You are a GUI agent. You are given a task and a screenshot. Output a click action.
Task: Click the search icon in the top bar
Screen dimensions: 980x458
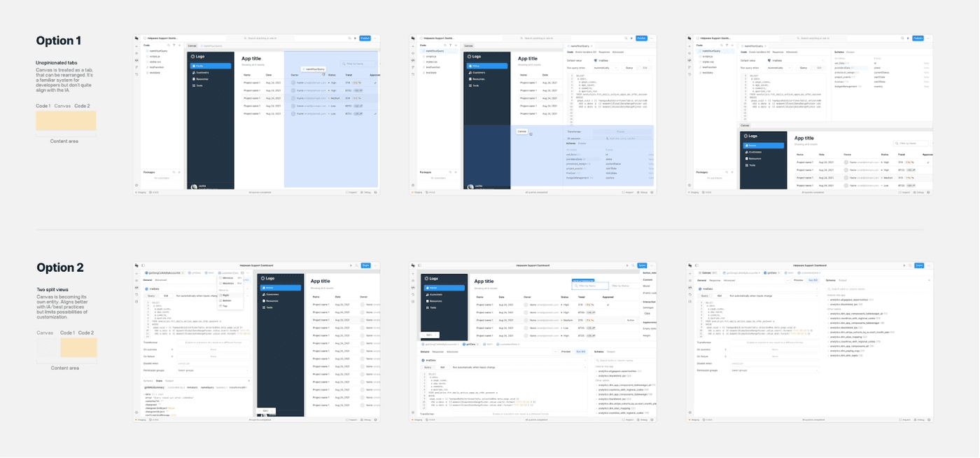[x=349, y=39]
